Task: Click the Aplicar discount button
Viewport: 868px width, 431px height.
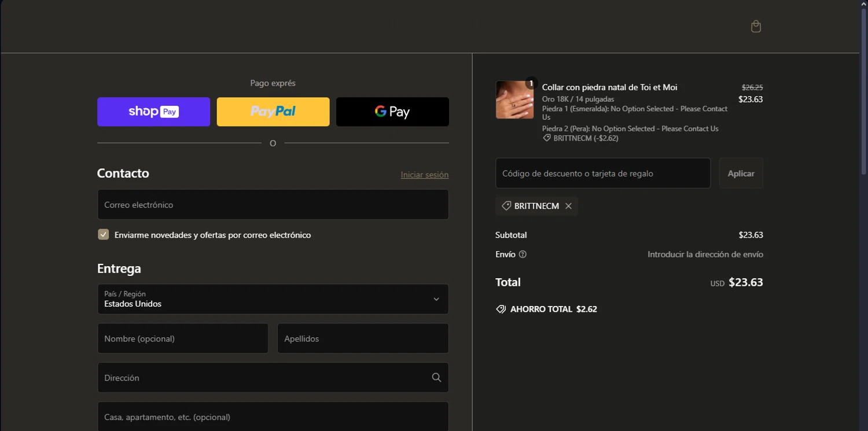Action: (x=741, y=173)
